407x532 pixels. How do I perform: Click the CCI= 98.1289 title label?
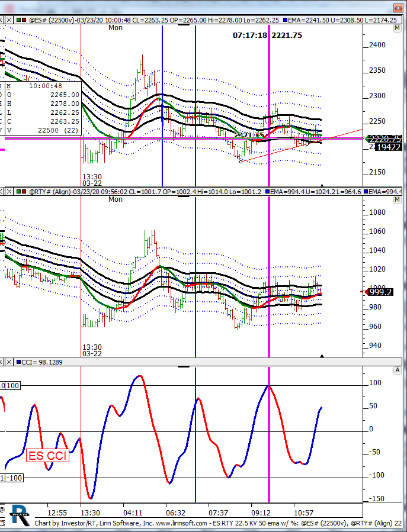[x=43, y=362]
